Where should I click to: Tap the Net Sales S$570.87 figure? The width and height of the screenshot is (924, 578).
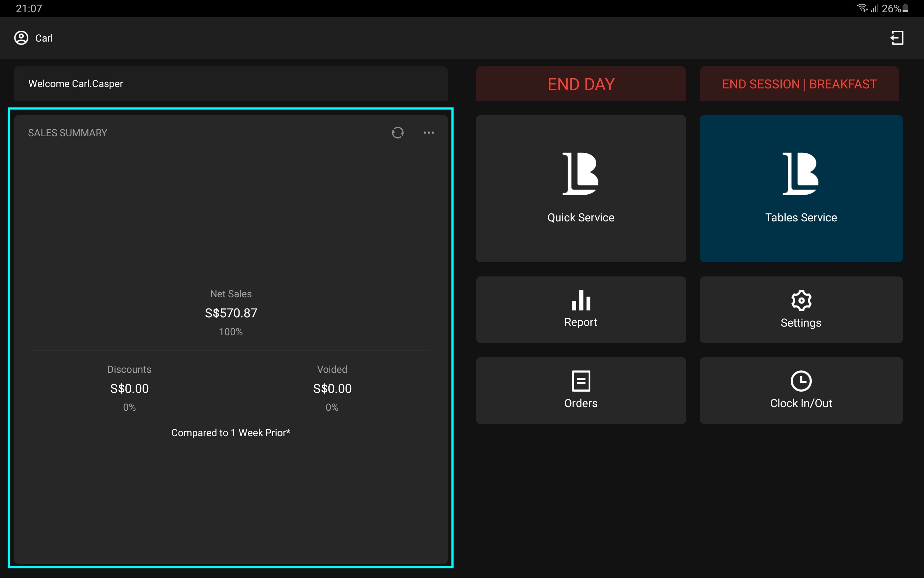click(x=231, y=313)
